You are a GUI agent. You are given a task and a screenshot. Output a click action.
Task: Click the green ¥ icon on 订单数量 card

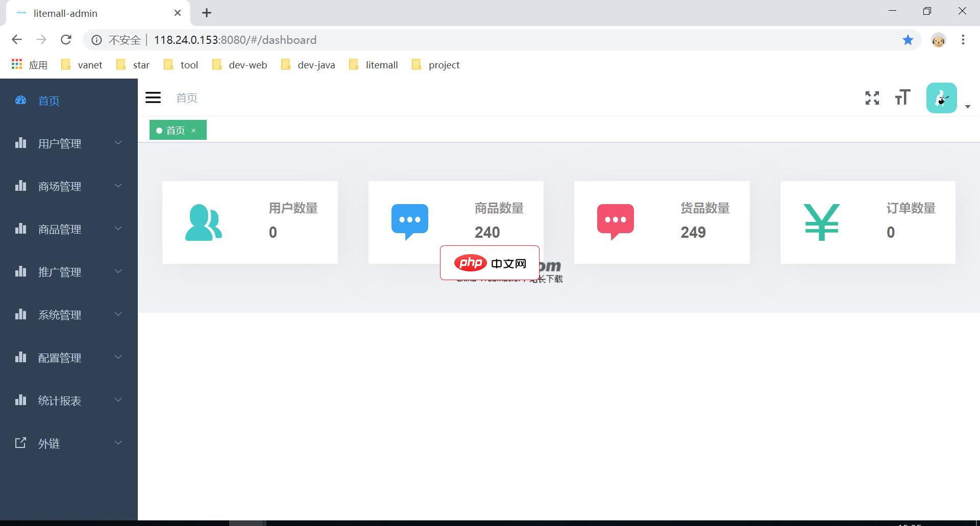[821, 221]
